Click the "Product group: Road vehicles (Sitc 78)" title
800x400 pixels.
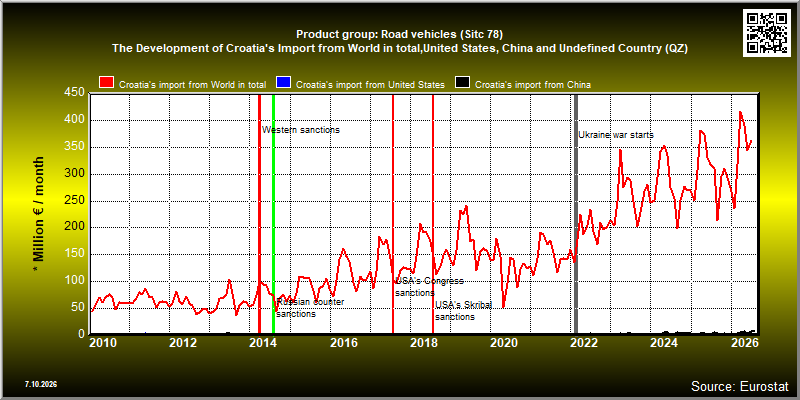[x=399, y=35]
